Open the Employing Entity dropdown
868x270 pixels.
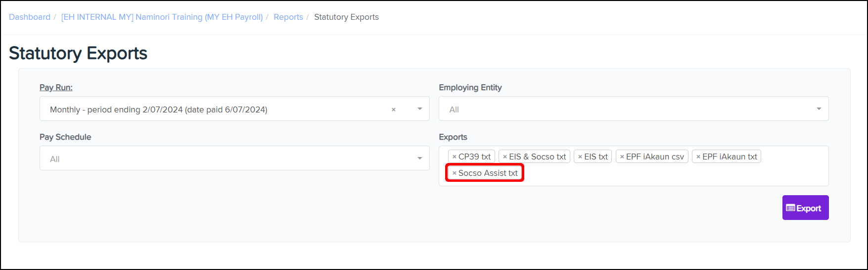(x=633, y=109)
